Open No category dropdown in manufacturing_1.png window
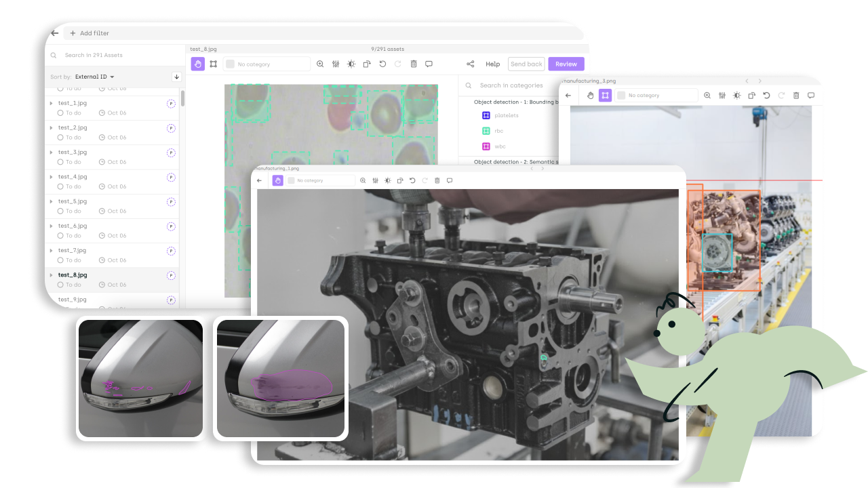Image resolution: width=868 pixels, height=488 pixels. pyautogui.click(x=320, y=180)
